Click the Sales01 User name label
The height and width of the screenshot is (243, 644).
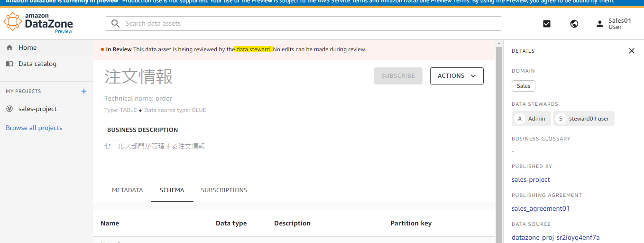coord(620,24)
